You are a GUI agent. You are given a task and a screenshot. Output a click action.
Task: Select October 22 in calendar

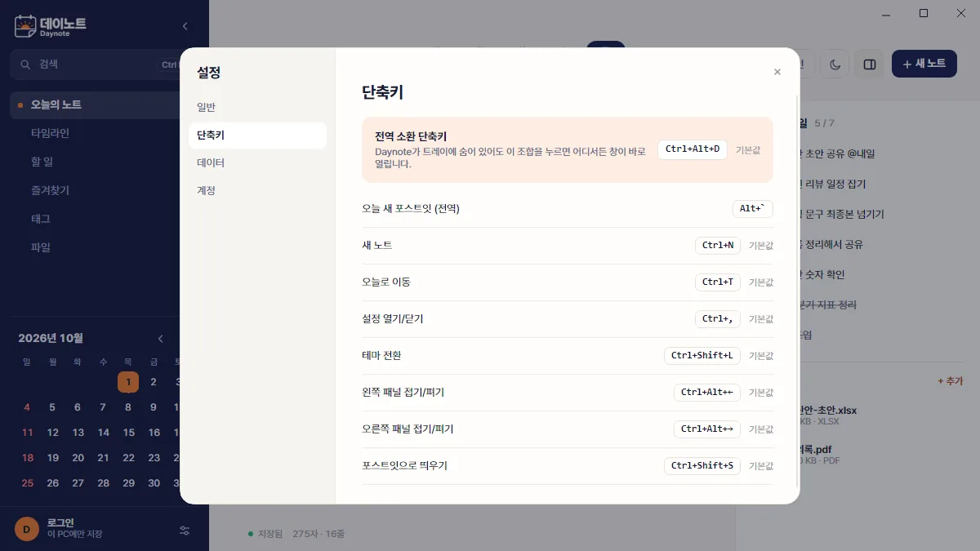click(128, 458)
